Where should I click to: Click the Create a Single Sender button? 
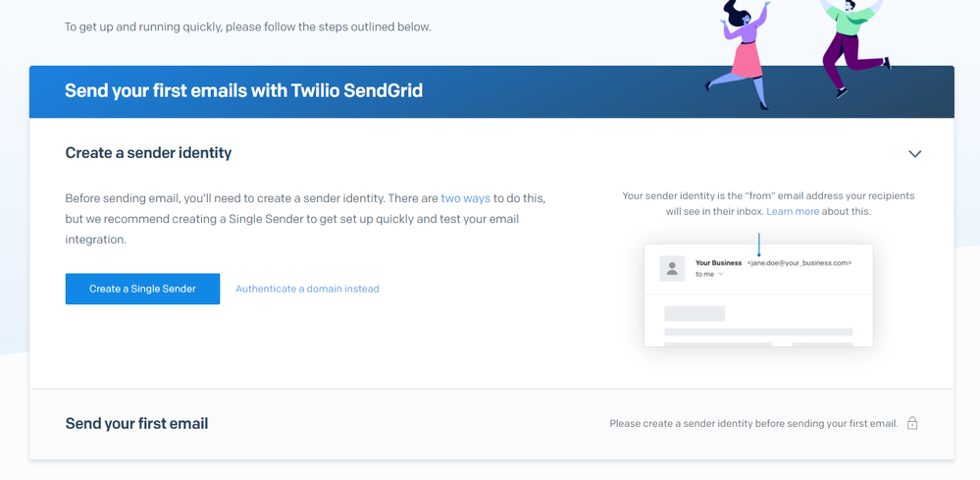pyautogui.click(x=142, y=289)
